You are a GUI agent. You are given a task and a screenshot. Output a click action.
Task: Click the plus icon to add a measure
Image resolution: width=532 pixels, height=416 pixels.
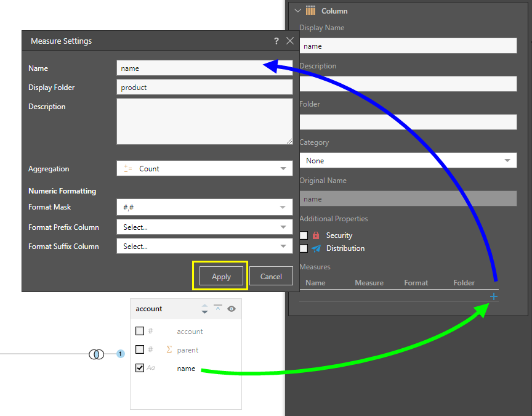[x=493, y=297]
